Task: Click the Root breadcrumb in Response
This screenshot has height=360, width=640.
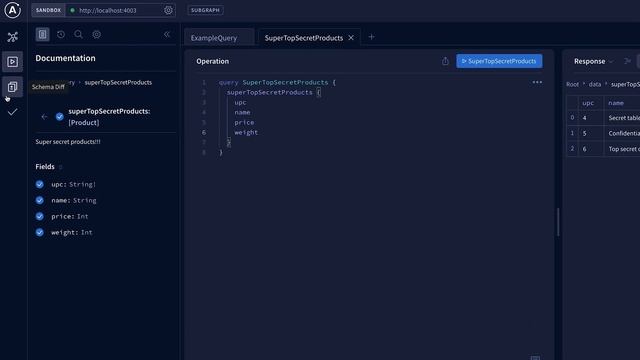Action: click(572, 84)
